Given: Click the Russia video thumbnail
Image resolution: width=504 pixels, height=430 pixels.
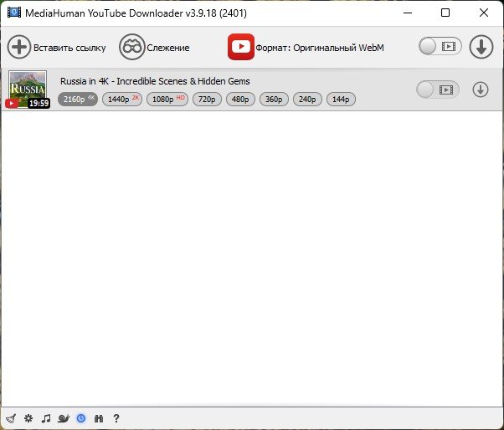Looking at the screenshot, I should tap(28, 90).
